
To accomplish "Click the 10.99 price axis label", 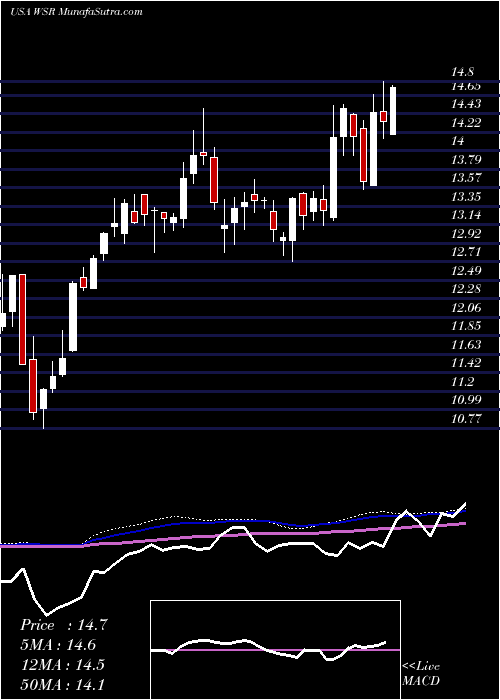I will pyautogui.click(x=466, y=400).
